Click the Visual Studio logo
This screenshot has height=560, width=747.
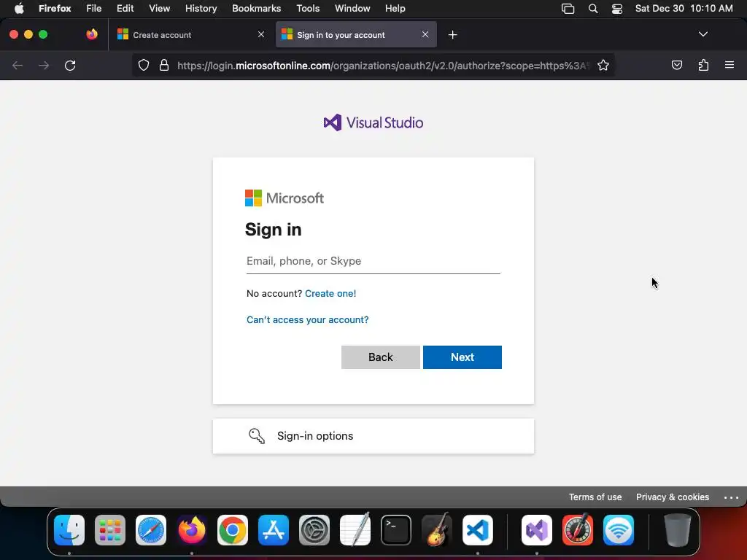point(373,122)
